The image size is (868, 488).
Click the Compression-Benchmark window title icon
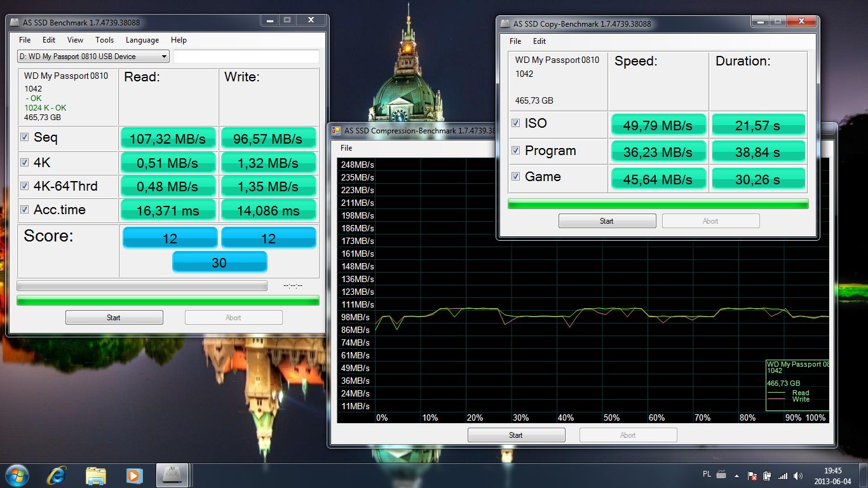(336, 131)
